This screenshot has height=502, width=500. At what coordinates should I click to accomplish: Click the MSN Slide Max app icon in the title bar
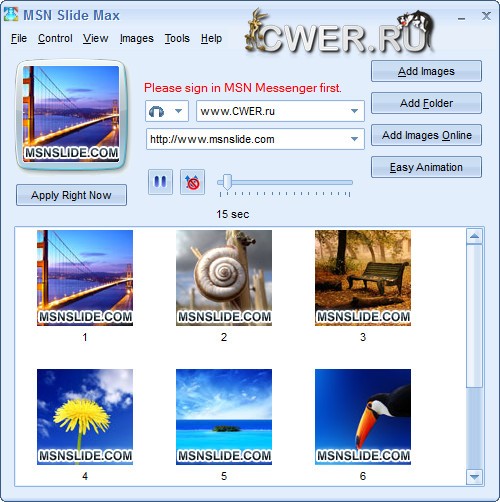coord(11,15)
